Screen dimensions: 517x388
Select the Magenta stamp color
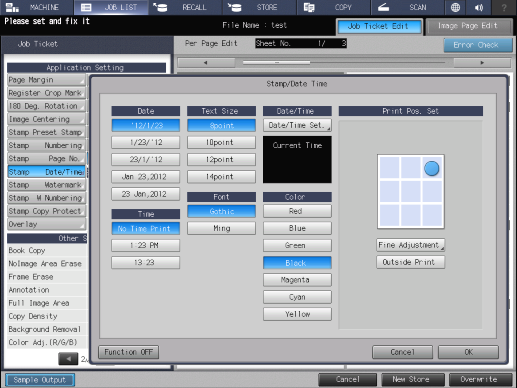coord(297,280)
